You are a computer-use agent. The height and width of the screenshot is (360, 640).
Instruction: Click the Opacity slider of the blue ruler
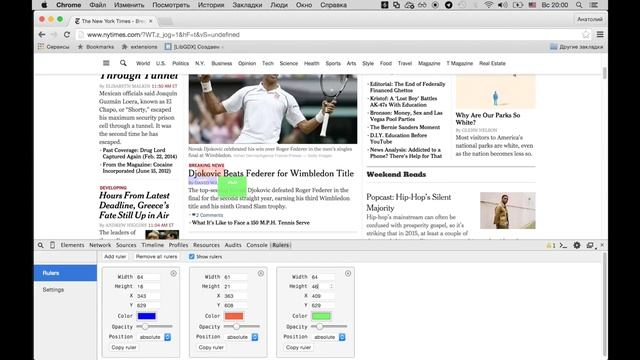[x=154, y=327]
